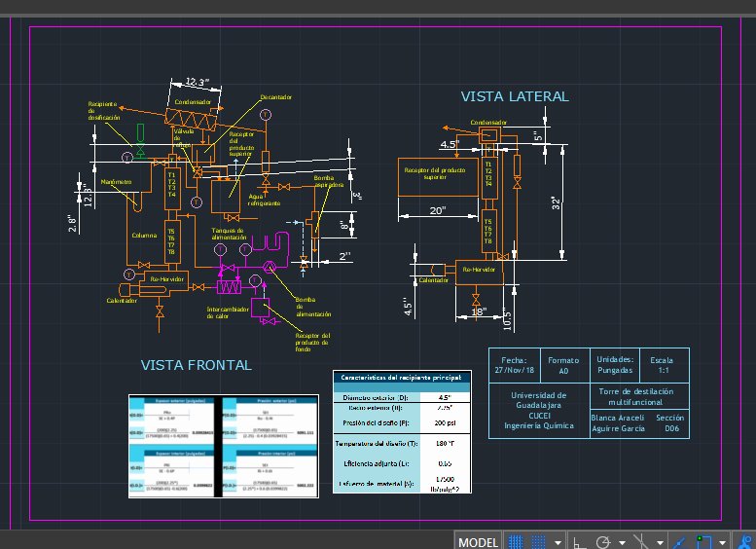756x549 pixels.
Task: Select Receptor del producto de fondo label
Action: pyautogui.click(x=312, y=342)
